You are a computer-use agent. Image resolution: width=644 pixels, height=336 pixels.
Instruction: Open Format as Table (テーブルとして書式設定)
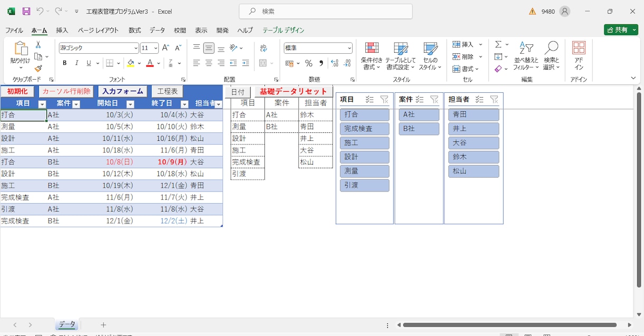pyautogui.click(x=401, y=56)
